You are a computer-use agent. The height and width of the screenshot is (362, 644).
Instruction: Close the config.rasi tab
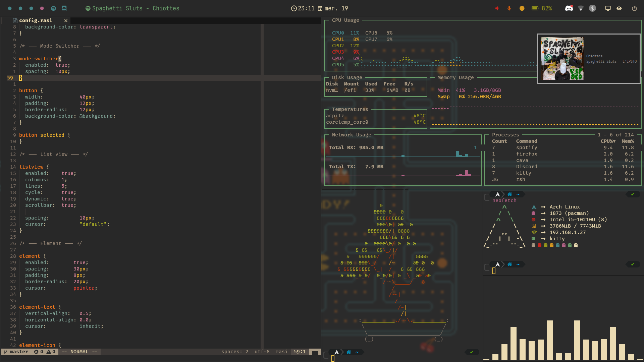pos(66,20)
